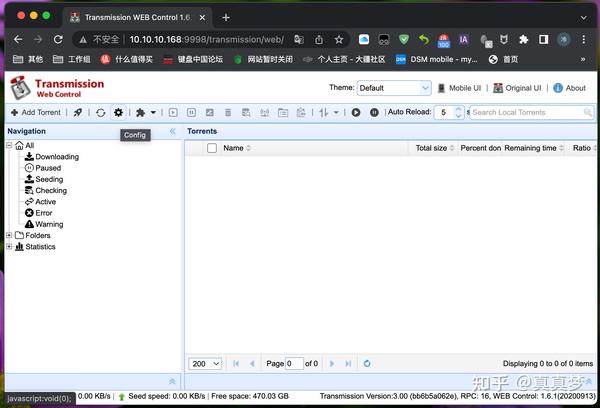Pause all torrents with round pause icon
The width and height of the screenshot is (600, 408).
coord(374,113)
